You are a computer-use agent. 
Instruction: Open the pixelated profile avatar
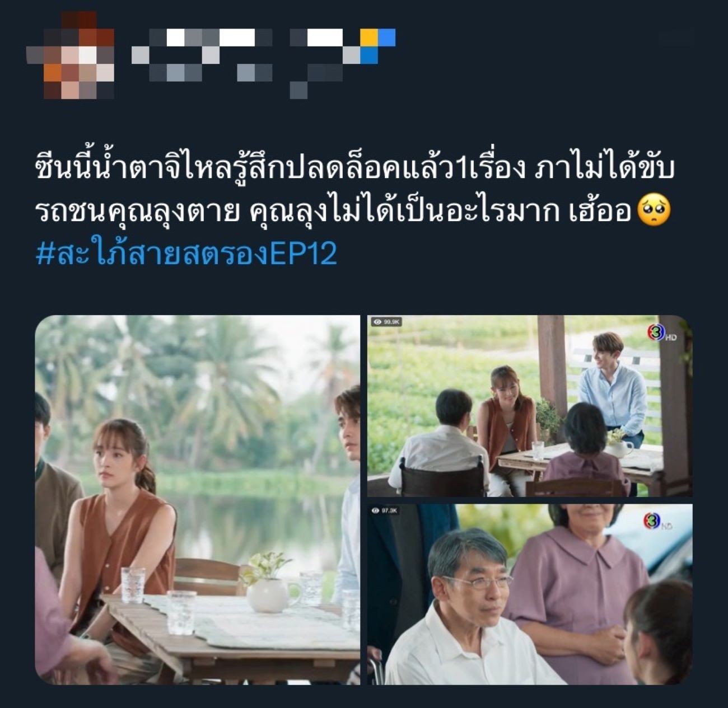pos(70,55)
